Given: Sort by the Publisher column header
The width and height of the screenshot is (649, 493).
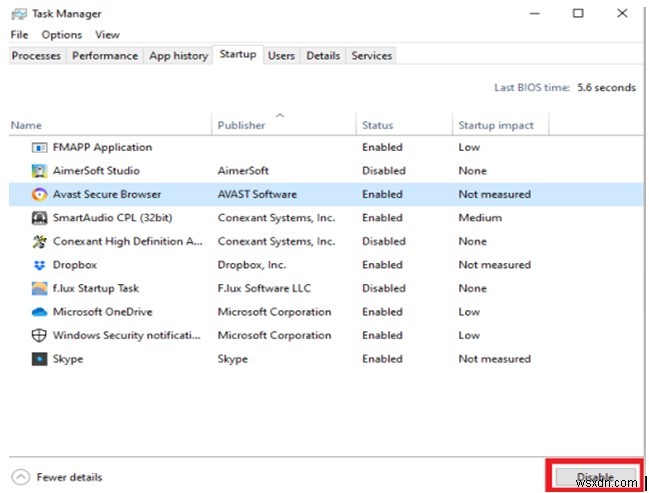Looking at the screenshot, I should [x=284, y=125].
